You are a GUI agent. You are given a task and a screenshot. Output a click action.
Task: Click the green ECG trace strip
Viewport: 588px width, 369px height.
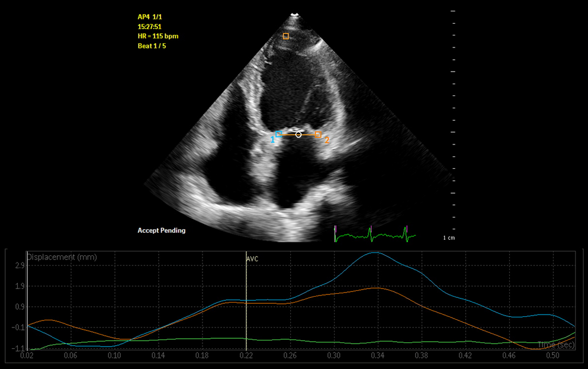click(x=375, y=235)
